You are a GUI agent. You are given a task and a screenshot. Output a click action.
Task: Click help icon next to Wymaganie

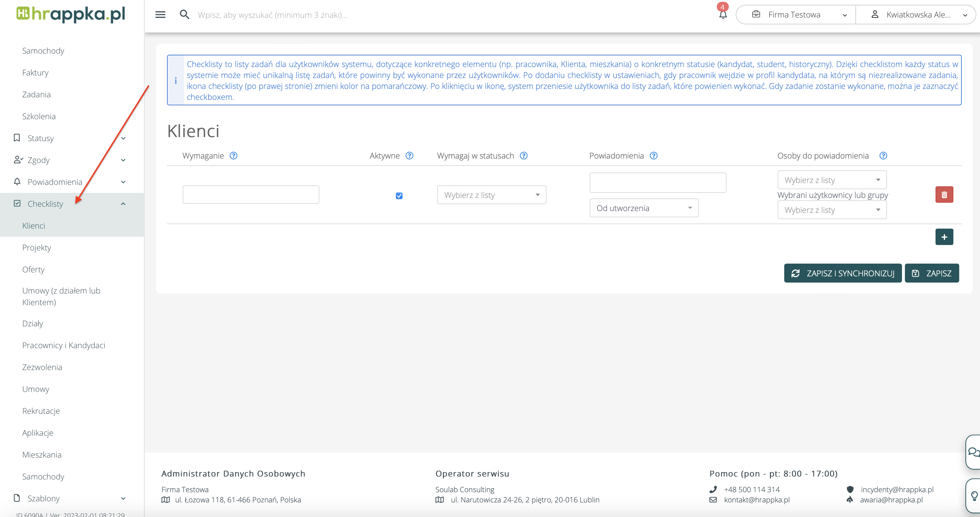(234, 156)
